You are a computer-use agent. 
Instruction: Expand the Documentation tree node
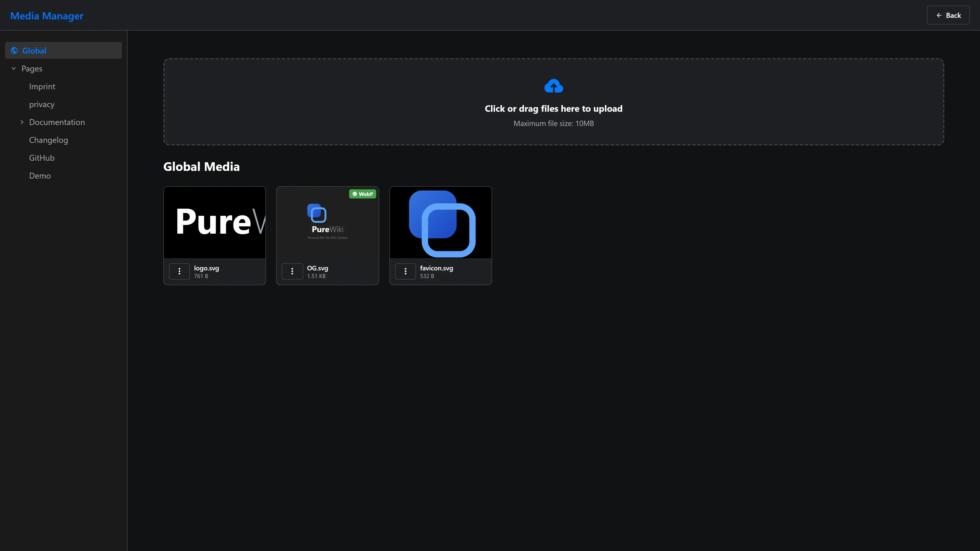coord(22,122)
